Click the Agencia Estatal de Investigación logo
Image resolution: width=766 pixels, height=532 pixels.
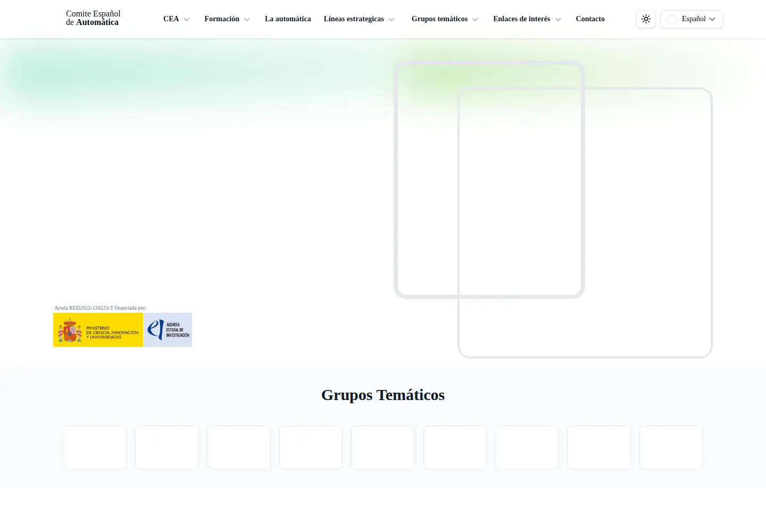[x=168, y=330]
